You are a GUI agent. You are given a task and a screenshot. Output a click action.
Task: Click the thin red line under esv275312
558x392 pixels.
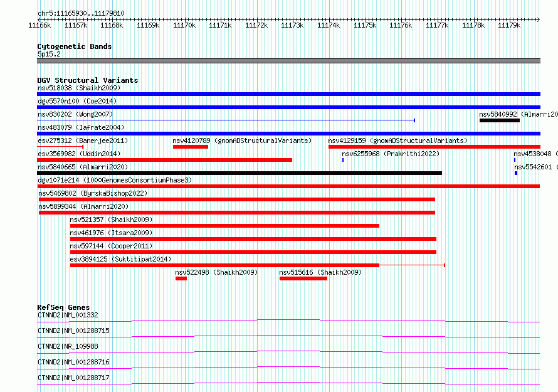point(60,147)
